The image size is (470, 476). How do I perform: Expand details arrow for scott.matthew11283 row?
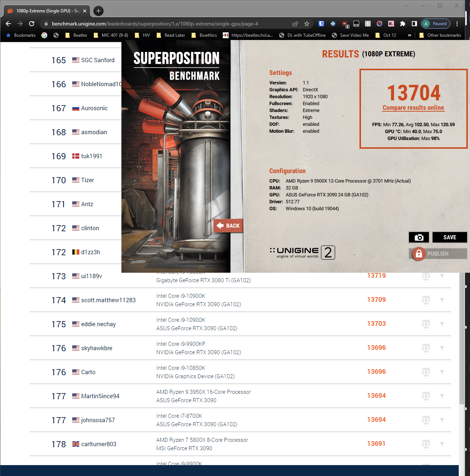click(442, 300)
